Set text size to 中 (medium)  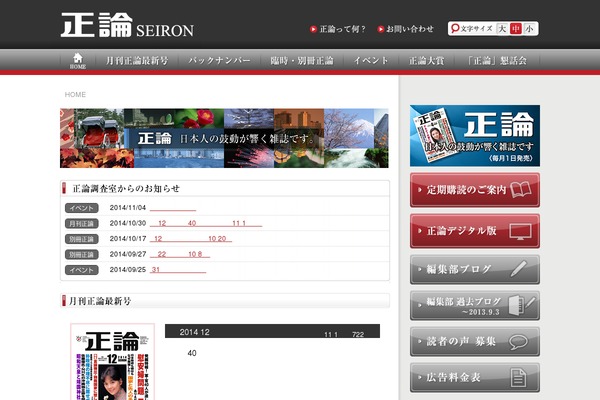(x=515, y=29)
